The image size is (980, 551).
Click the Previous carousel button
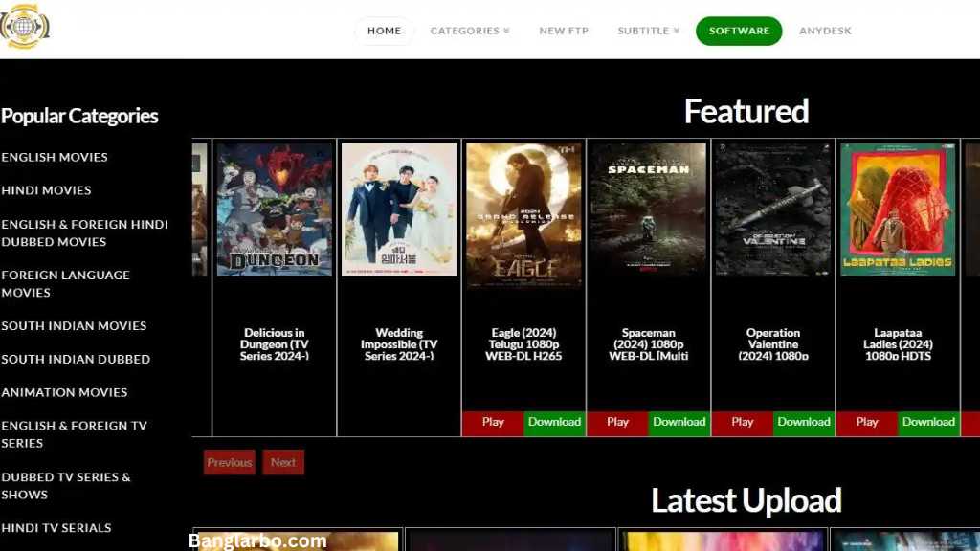(x=230, y=462)
